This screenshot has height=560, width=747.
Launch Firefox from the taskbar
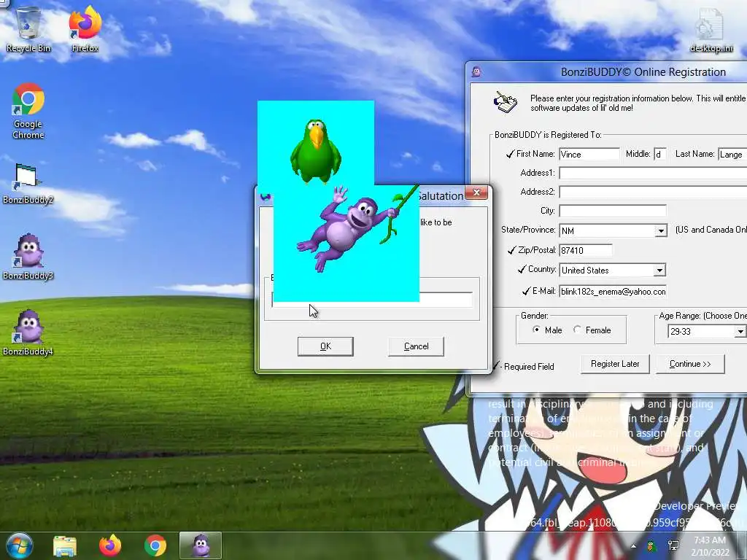pos(110,545)
